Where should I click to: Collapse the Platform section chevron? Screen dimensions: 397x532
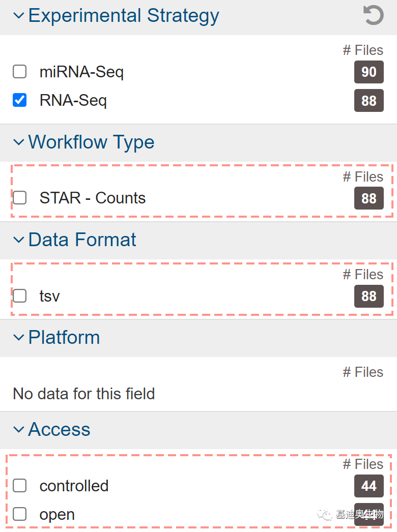(x=18, y=337)
